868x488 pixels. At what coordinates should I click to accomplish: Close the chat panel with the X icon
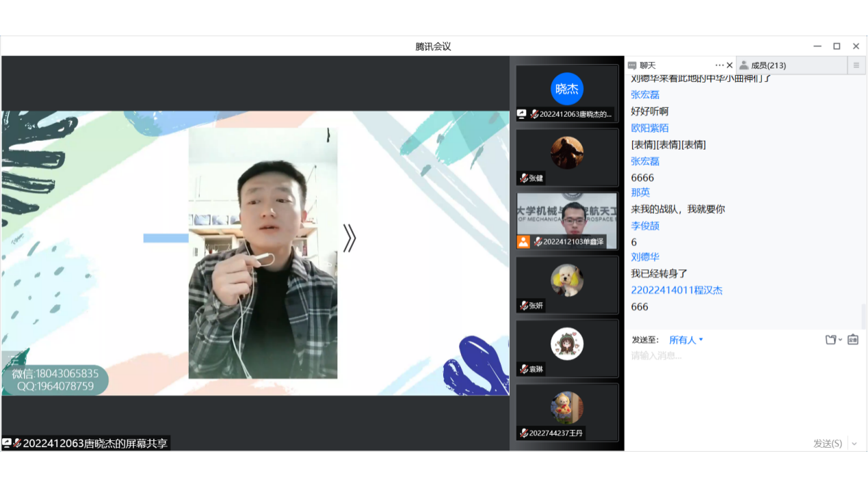pos(729,66)
